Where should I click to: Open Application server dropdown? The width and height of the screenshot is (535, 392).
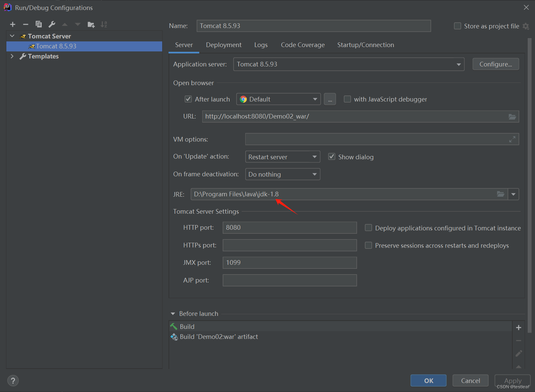pyautogui.click(x=349, y=64)
